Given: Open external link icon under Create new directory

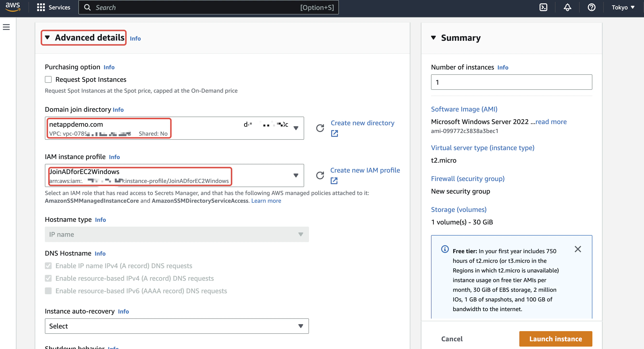Looking at the screenshot, I should point(335,133).
